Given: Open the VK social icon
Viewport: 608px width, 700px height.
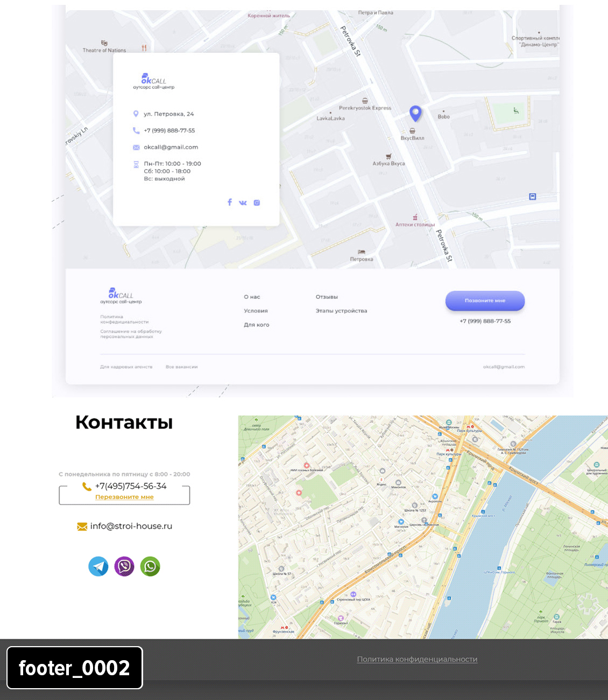Looking at the screenshot, I should tap(243, 203).
